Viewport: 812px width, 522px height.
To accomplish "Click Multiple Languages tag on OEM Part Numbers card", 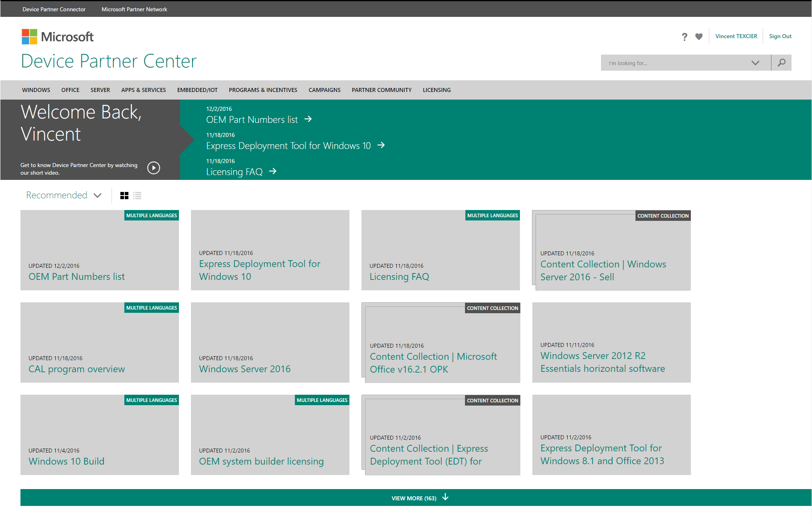I will [152, 215].
